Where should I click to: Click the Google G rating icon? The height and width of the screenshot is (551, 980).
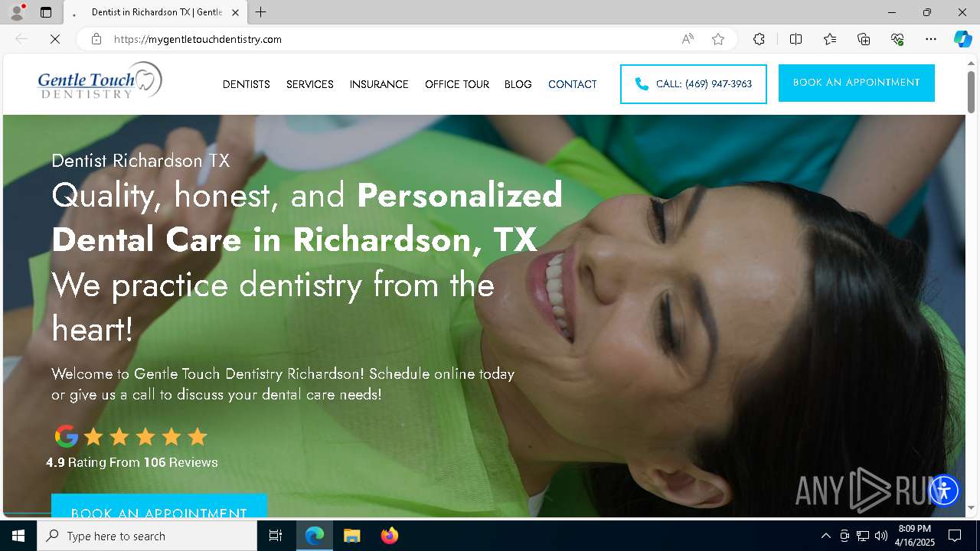tap(67, 436)
